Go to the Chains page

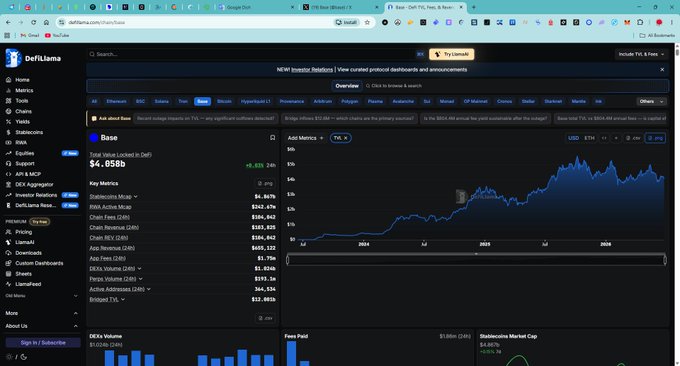pos(19,111)
